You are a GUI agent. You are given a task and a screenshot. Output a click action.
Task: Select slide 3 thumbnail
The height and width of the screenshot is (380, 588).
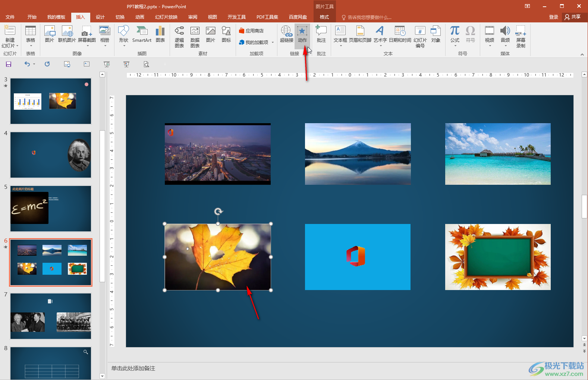51,101
